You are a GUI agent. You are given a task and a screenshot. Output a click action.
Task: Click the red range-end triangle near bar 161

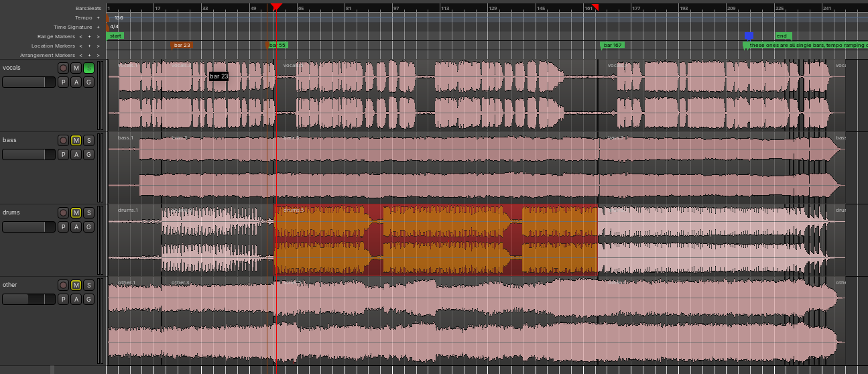[x=595, y=7]
